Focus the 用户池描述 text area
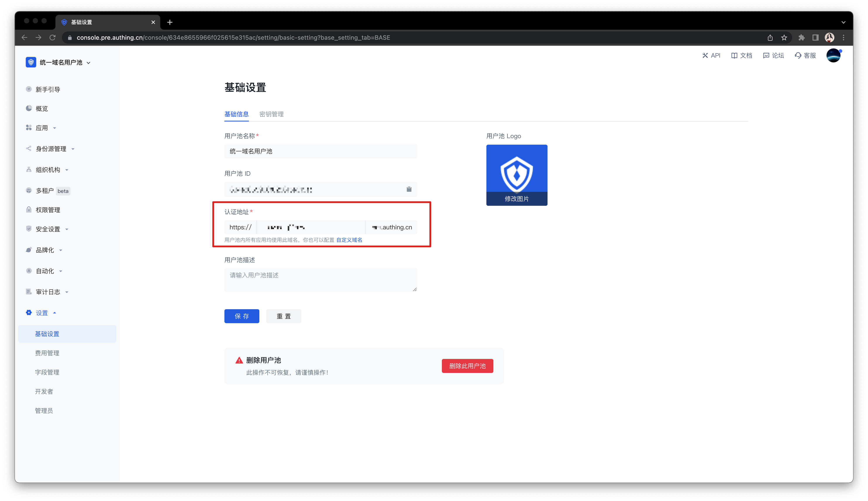Screen dimensions: 868x501 tap(320, 279)
